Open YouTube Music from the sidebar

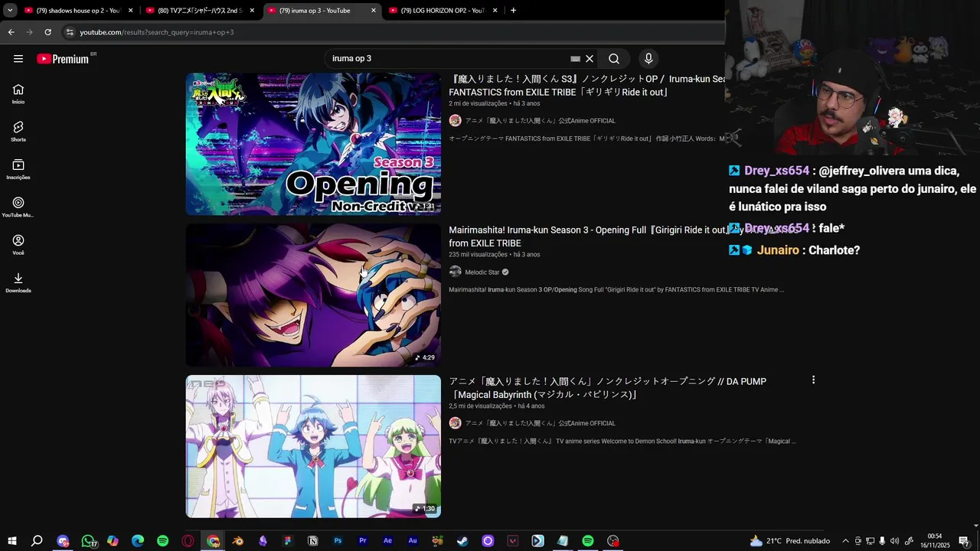(x=18, y=207)
